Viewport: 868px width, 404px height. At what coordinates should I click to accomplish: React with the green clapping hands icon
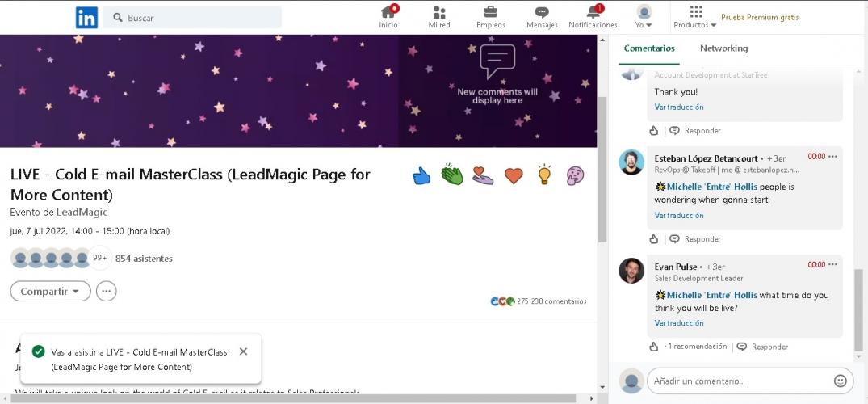tap(452, 175)
